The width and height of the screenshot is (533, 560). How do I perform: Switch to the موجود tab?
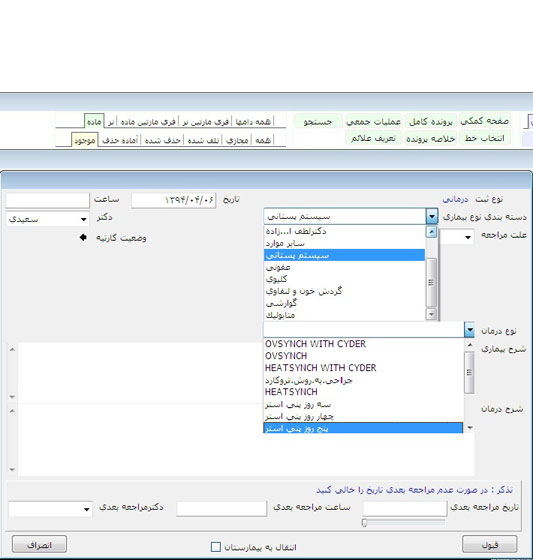85,140
